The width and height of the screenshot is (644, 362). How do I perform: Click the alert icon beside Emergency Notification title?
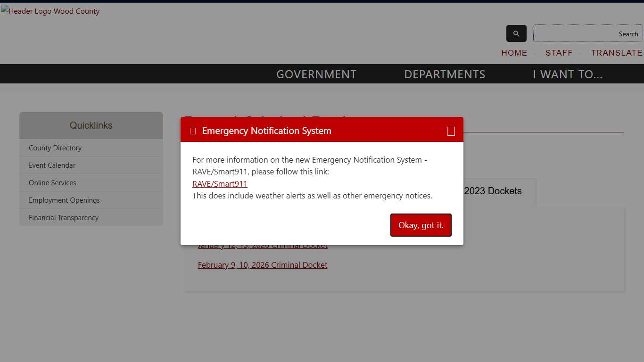(193, 131)
